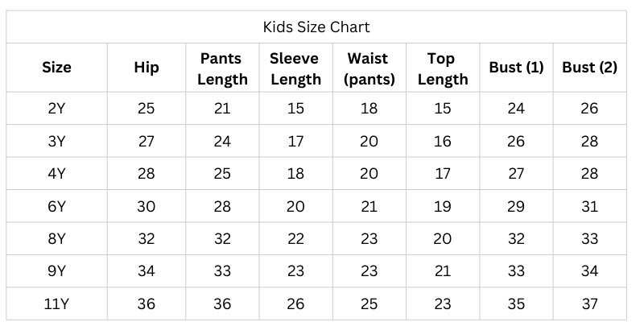This screenshot has width=644, height=322.
Task: Select the Pants Length column header
Action: [222, 68]
